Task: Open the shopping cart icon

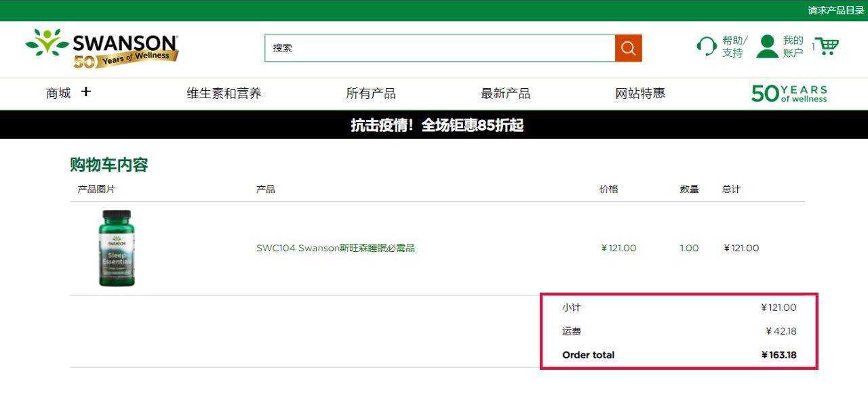Action: click(x=827, y=46)
